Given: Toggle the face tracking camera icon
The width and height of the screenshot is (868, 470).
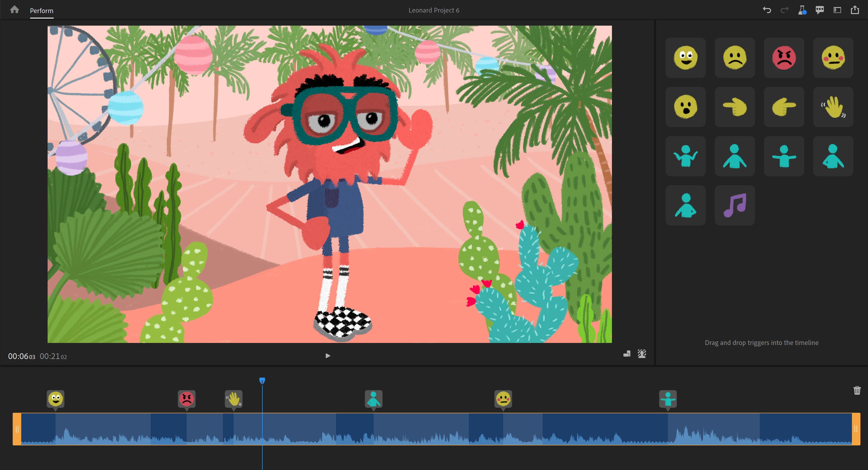Looking at the screenshot, I should point(642,354).
